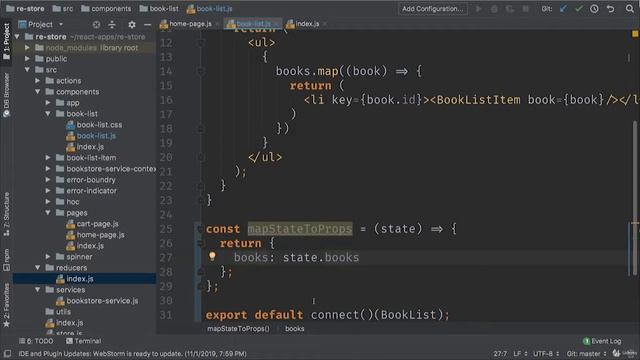Click the Git rollback undo icon
This screenshot has width=640, height=360.
click(610, 9)
